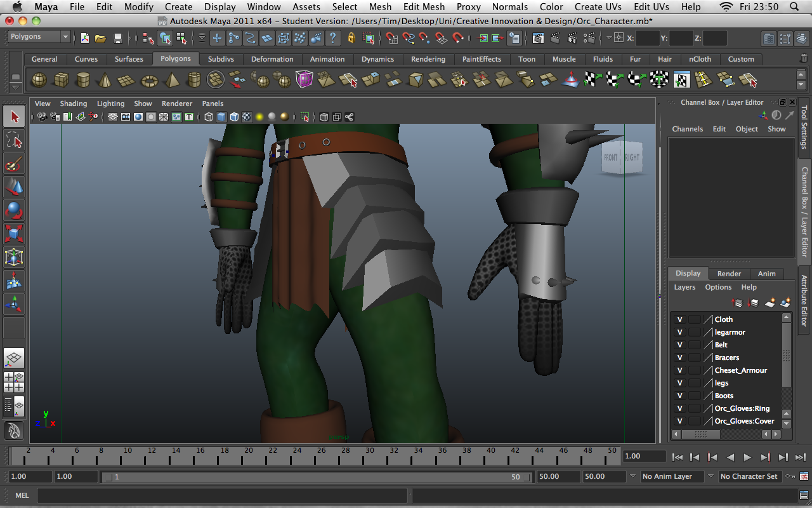Pick the Paint Selection tool
Viewport: 812px width, 508px height.
coord(14,164)
